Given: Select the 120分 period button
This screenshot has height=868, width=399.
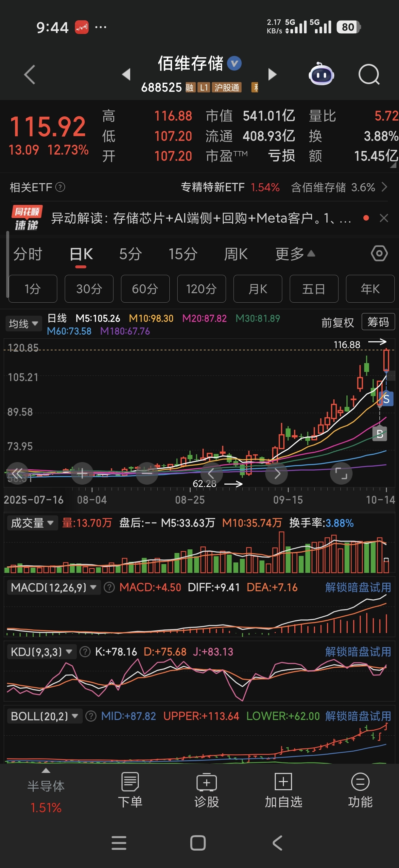Looking at the screenshot, I should click(202, 289).
